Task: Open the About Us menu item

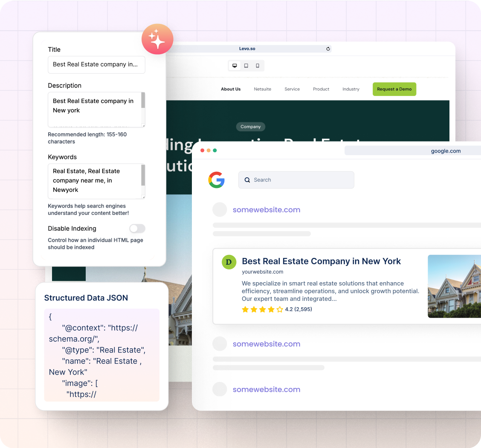Action: point(231,89)
